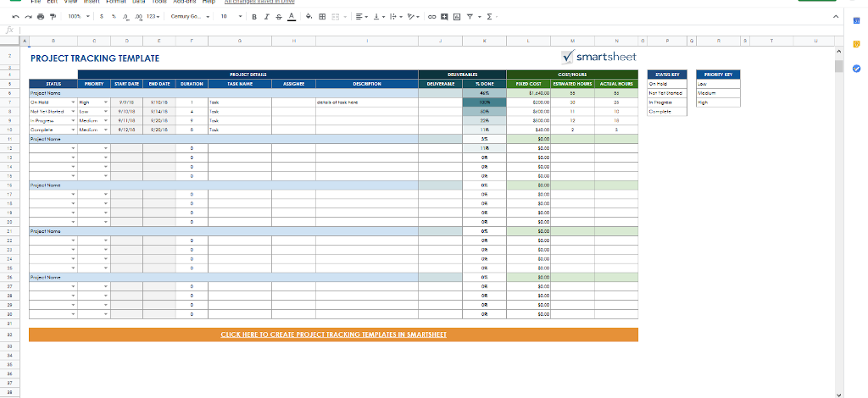
Task: Select the 'details of task here' cell
Action: pos(367,102)
